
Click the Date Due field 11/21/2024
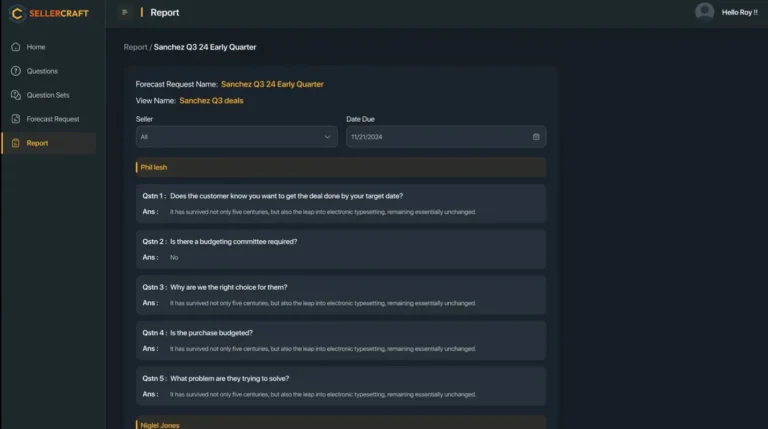[440, 137]
